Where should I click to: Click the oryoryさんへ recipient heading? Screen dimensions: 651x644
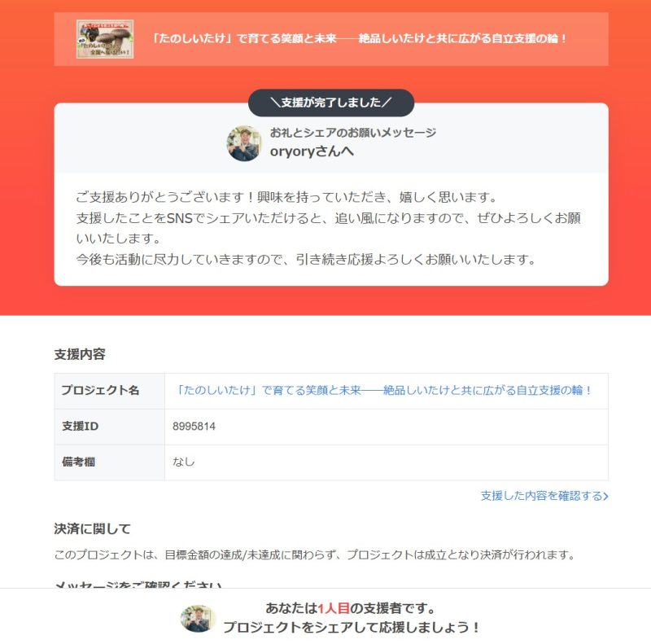[x=312, y=151]
